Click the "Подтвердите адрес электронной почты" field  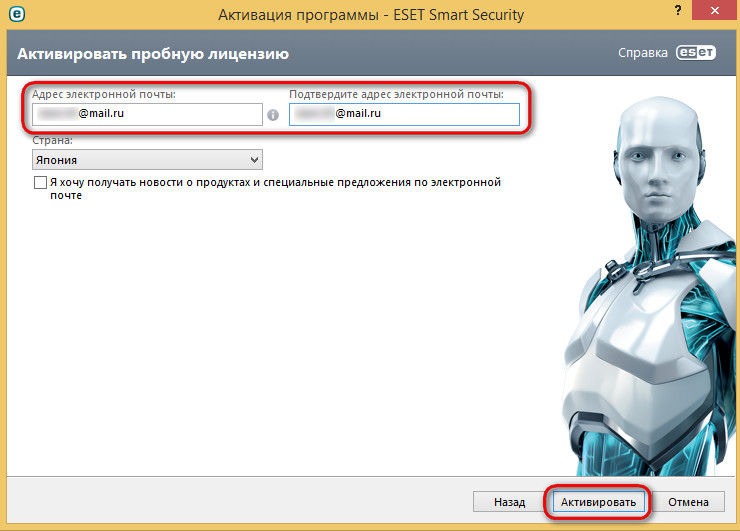point(404,115)
